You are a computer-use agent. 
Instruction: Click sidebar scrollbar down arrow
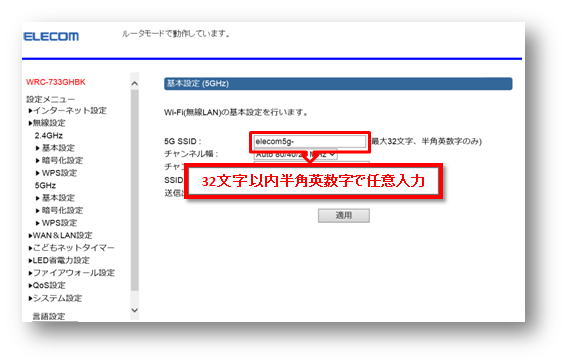135,310
